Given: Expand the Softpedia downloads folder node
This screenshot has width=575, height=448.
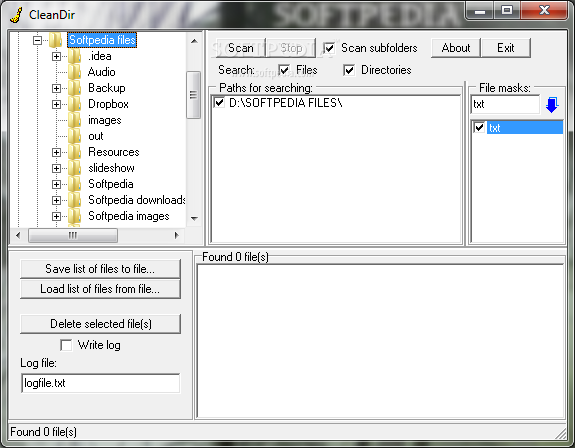Looking at the screenshot, I should (x=56, y=200).
